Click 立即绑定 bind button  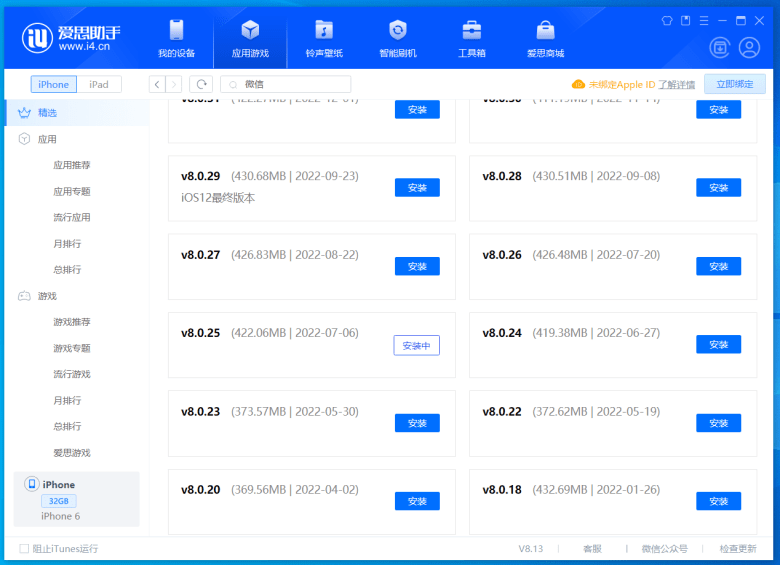coord(735,84)
